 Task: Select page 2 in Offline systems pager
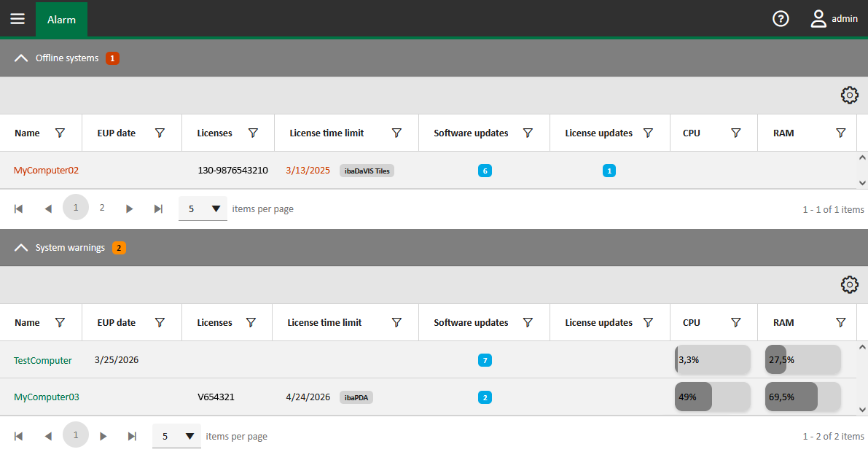(102, 207)
